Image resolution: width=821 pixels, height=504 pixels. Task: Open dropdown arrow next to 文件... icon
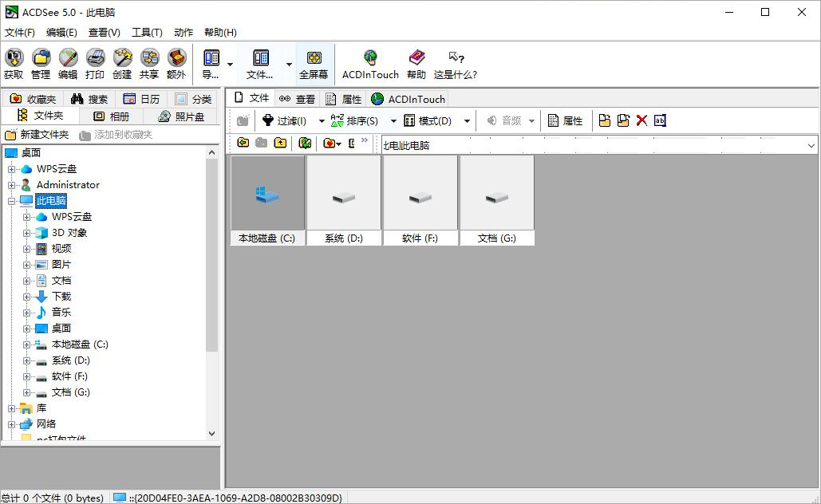tap(289, 65)
